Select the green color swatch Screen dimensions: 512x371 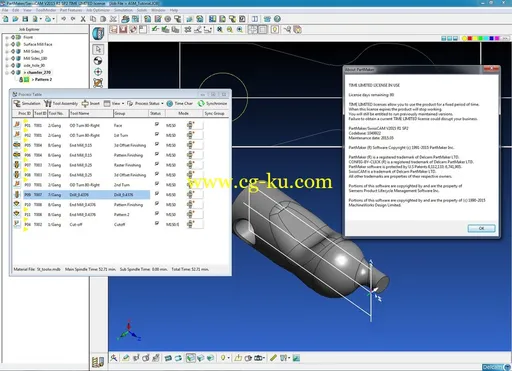point(481,39)
